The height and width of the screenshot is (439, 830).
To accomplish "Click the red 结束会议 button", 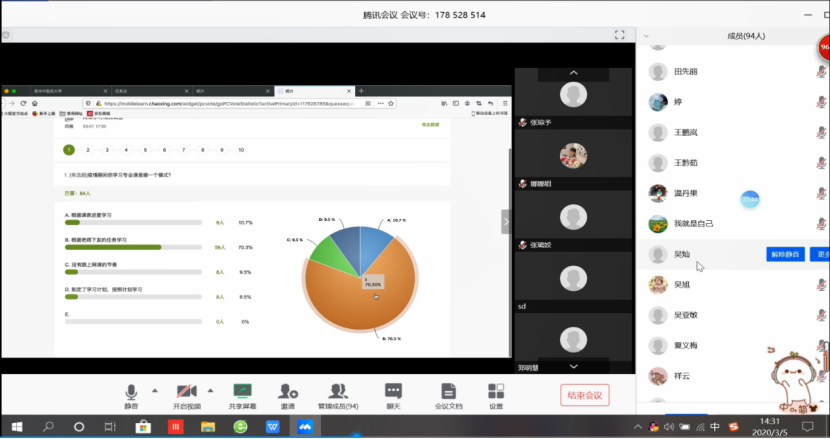I will pos(584,395).
